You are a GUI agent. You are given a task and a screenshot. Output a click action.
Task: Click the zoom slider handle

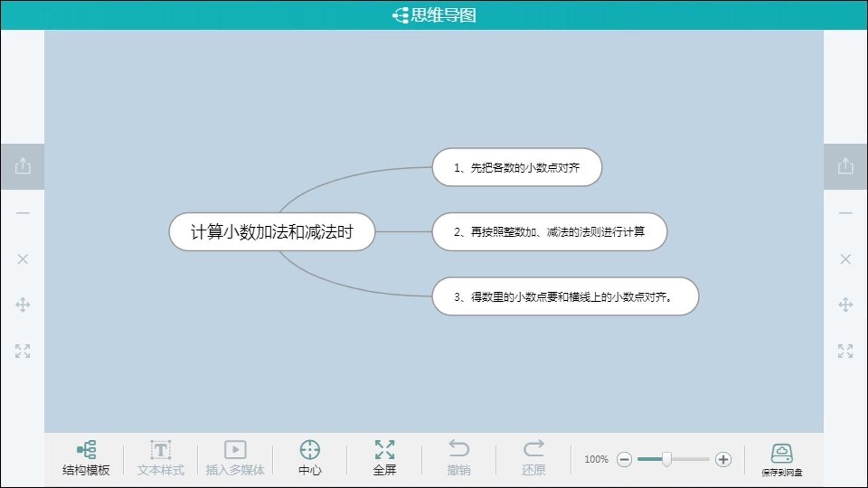pos(667,459)
